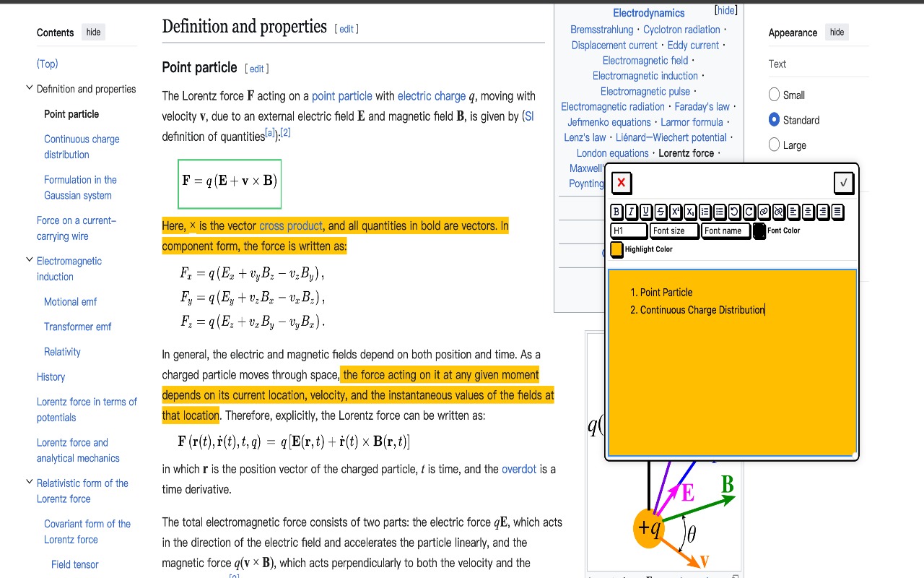Open the Electrodynamics navbox heading link
Viewport: 924px width, 578px height.
[x=648, y=12]
